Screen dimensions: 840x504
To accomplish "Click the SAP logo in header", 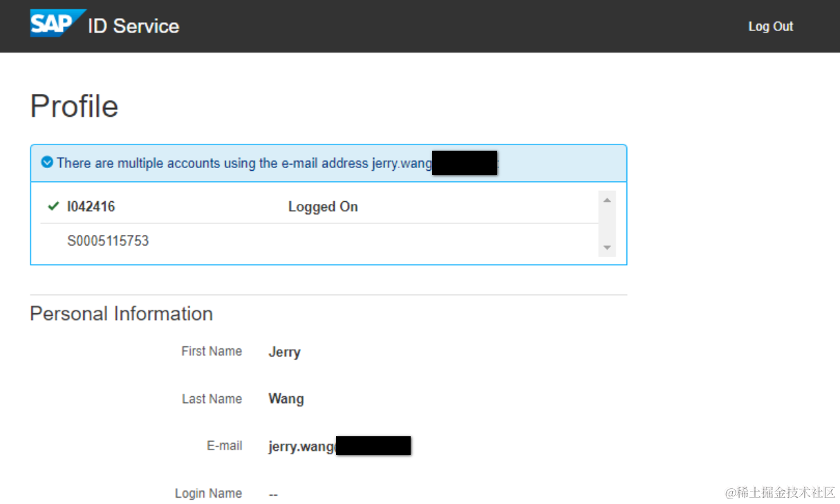I will point(58,23).
